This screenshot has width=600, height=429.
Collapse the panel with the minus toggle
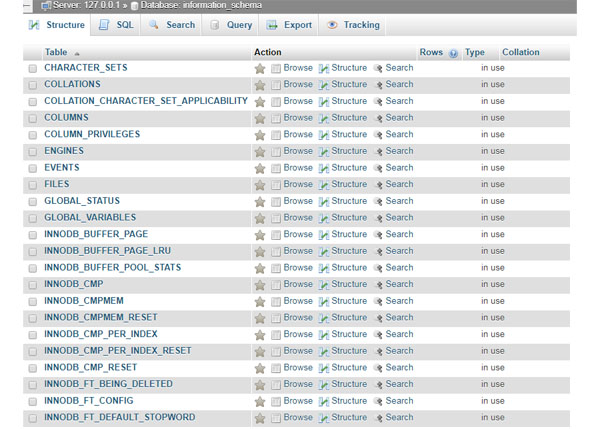[27, 5]
